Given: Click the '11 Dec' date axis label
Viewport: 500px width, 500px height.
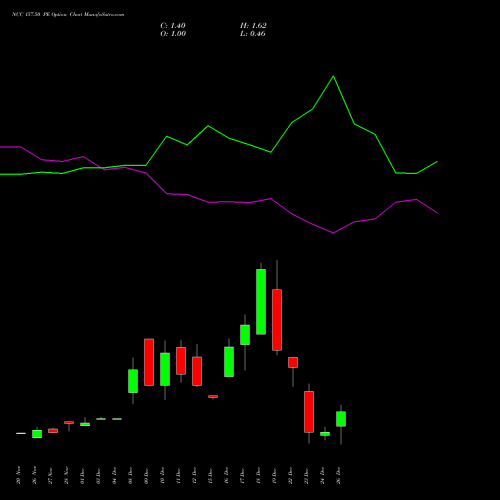Looking at the screenshot, I should tap(178, 476).
